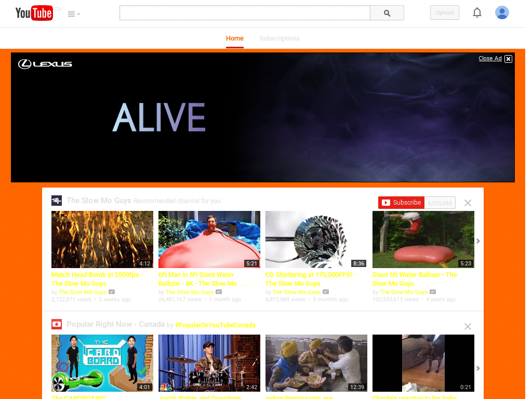The width and height of the screenshot is (532, 399).
Task: Focus the YouTube search box
Action: (245, 13)
